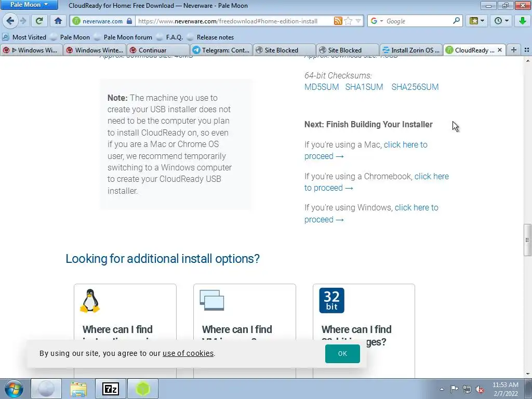Go back with the browser back arrow
The width and height of the screenshot is (532, 399).
click(10, 21)
